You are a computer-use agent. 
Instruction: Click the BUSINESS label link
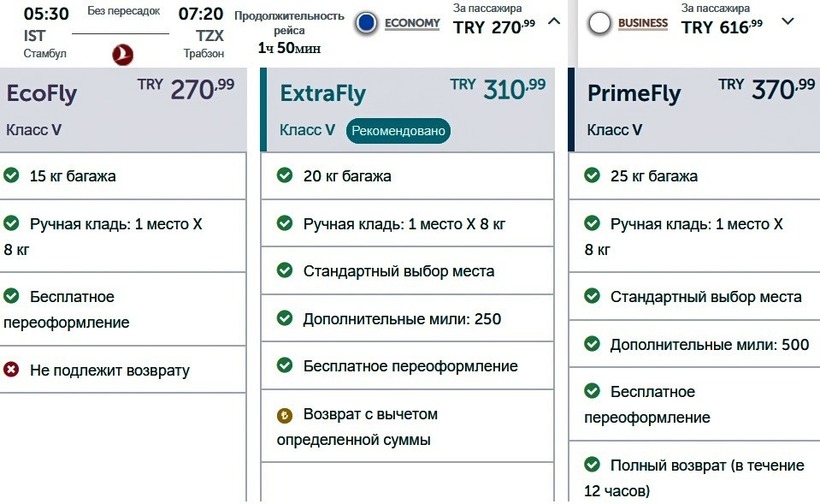(643, 23)
